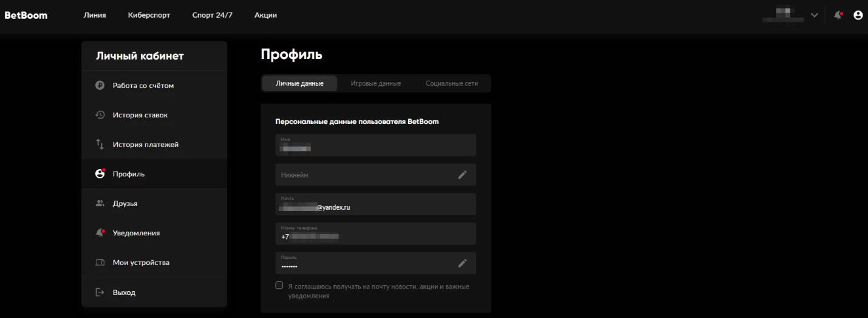Image resolution: width=868 pixels, height=318 pixels.
Task: Click the BetBoom logo link
Action: point(26,15)
